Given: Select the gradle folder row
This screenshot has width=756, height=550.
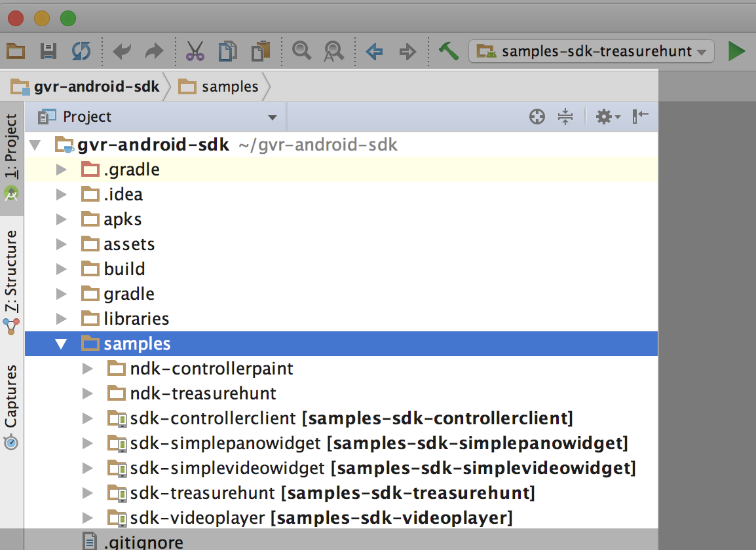Looking at the screenshot, I should point(341,293).
